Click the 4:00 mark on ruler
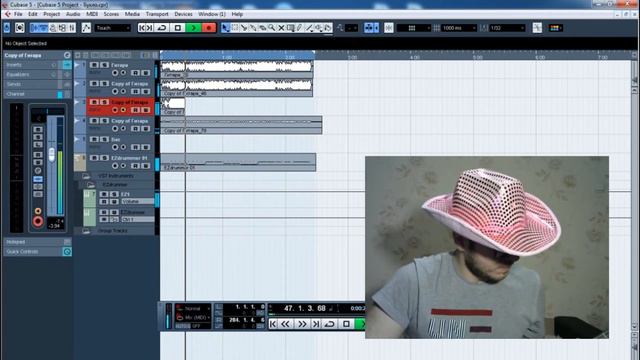This screenshot has height=360, width=640. 414,58
